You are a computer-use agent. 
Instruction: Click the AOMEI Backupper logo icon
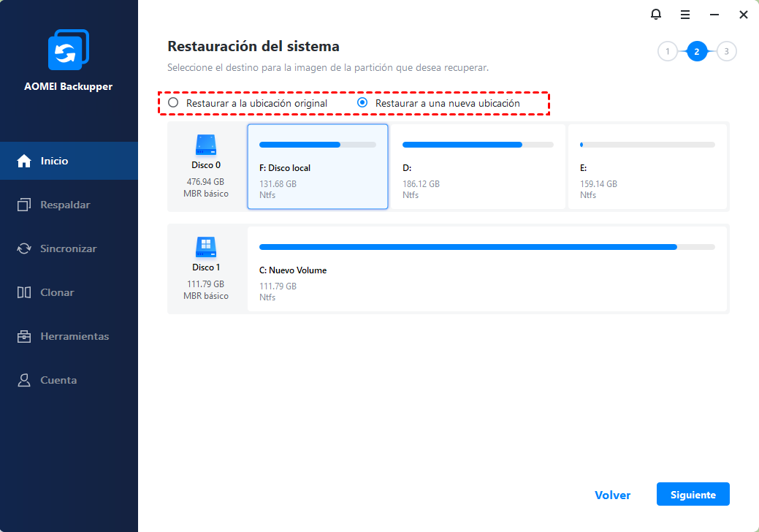68,50
